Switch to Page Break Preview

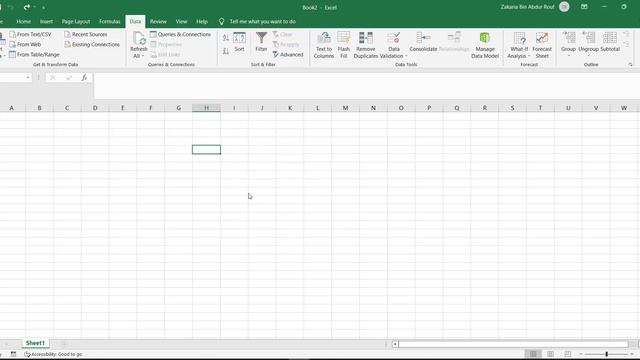tap(567, 354)
